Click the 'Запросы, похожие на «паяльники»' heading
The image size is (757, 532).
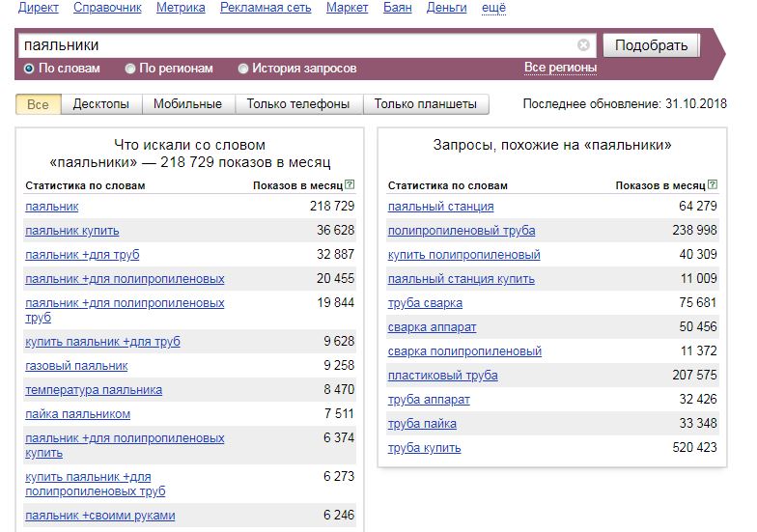[552, 145]
